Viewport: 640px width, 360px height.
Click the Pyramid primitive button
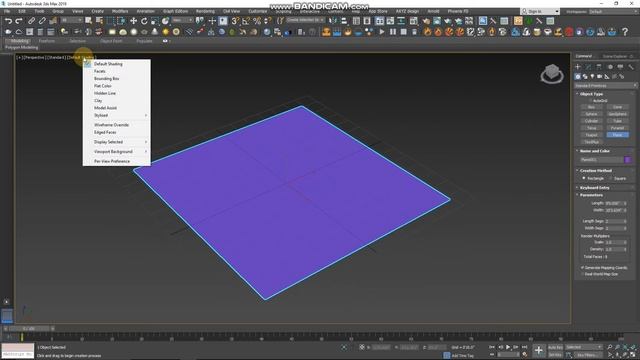pos(618,128)
